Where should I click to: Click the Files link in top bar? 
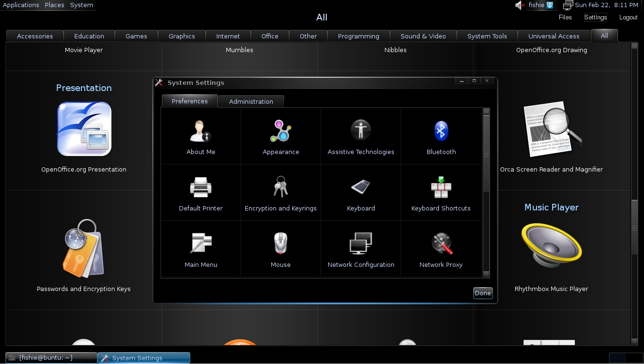565,17
